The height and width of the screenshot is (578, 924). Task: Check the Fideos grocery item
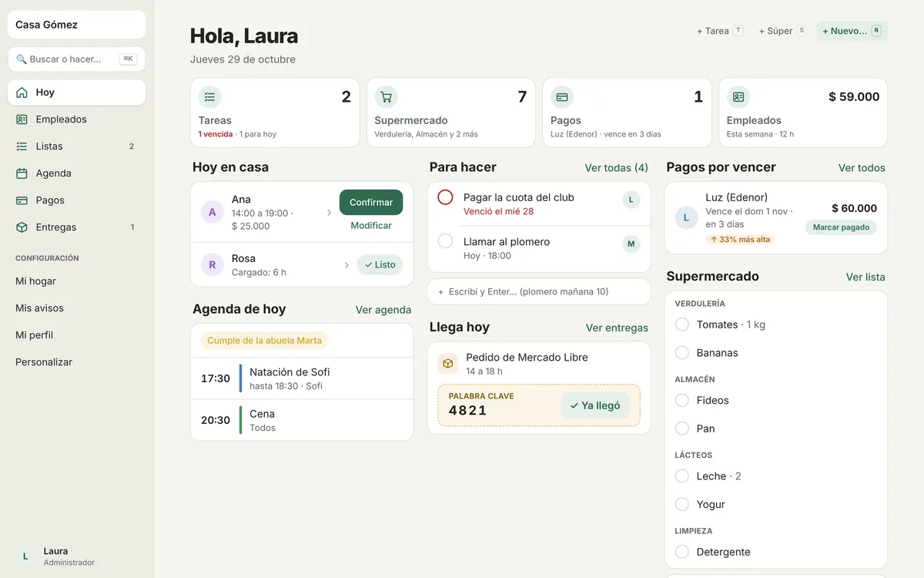point(681,400)
